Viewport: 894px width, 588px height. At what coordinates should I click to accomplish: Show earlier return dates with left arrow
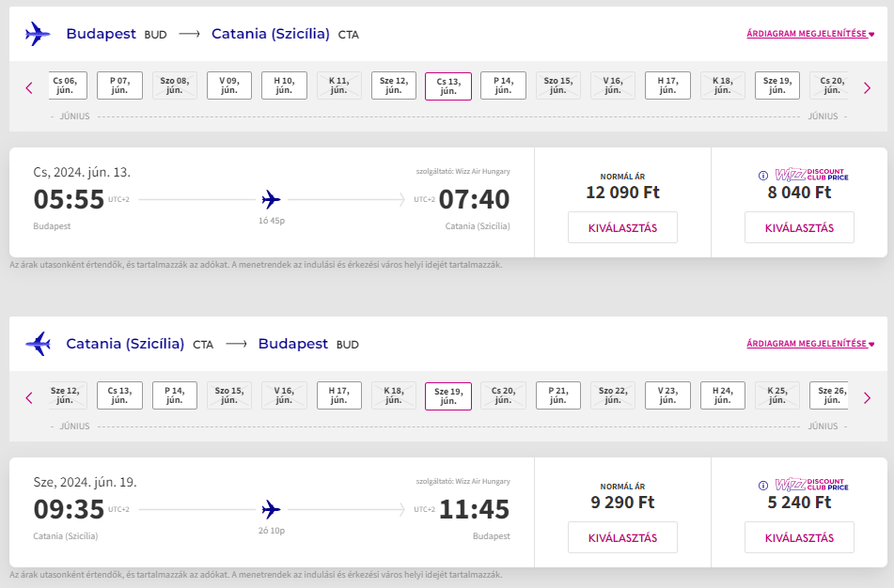click(x=29, y=397)
